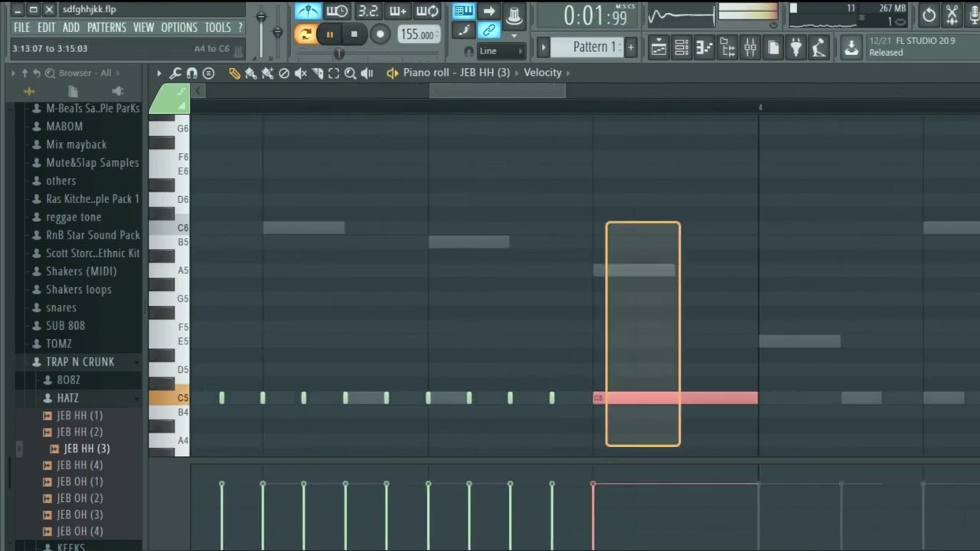Stop playback with the stop button
This screenshot has width=980, height=551.
coord(354,34)
